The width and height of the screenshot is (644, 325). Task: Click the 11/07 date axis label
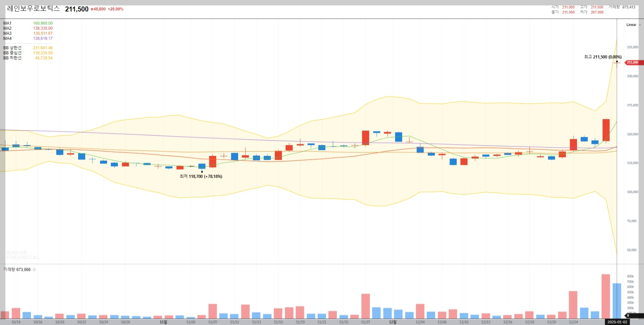point(213,322)
